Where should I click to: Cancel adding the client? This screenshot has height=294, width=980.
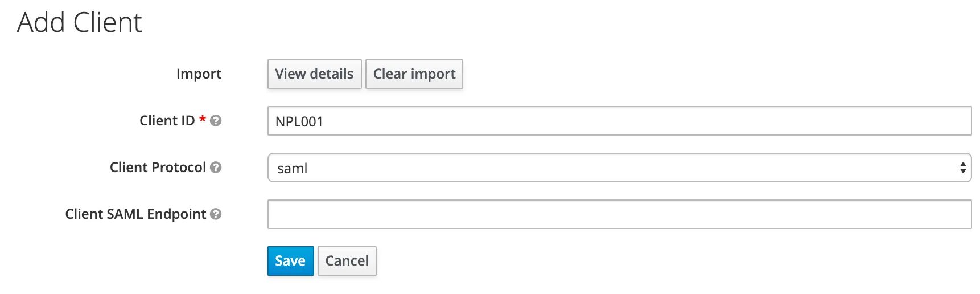347,261
